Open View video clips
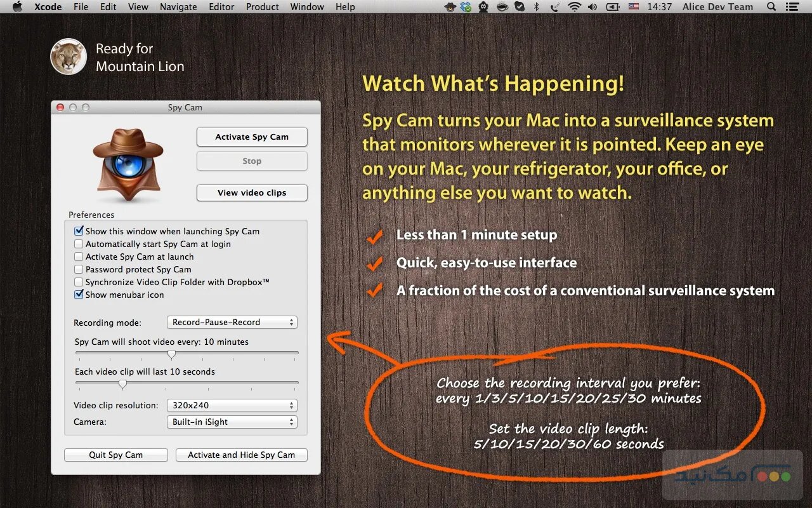Image resolution: width=812 pixels, height=508 pixels. pos(252,192)
